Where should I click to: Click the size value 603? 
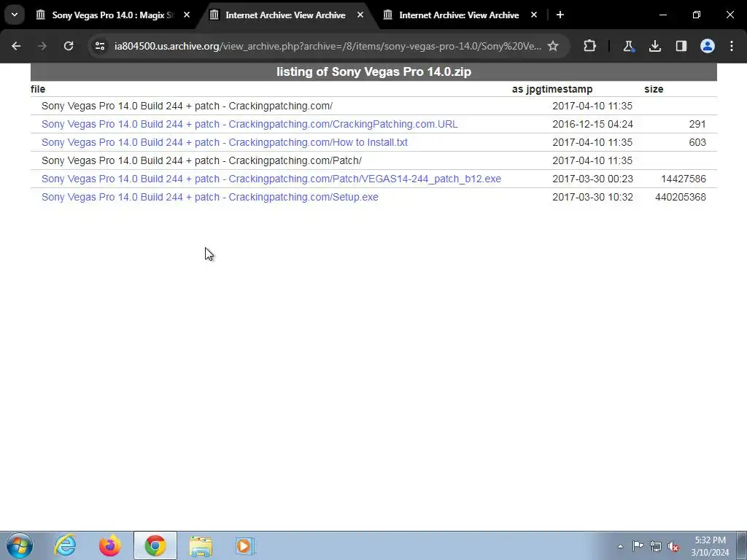point(697,142)
